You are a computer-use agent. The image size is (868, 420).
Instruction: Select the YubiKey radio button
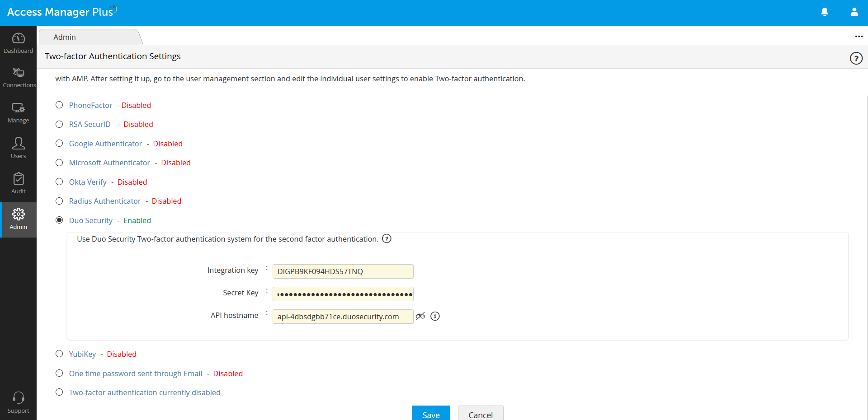tap(59, 354)
